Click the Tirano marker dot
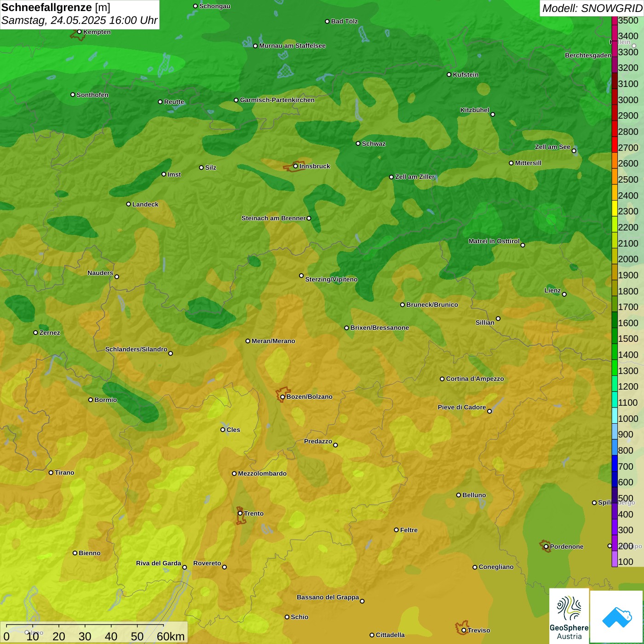The image size is (644, 644). 51,472
